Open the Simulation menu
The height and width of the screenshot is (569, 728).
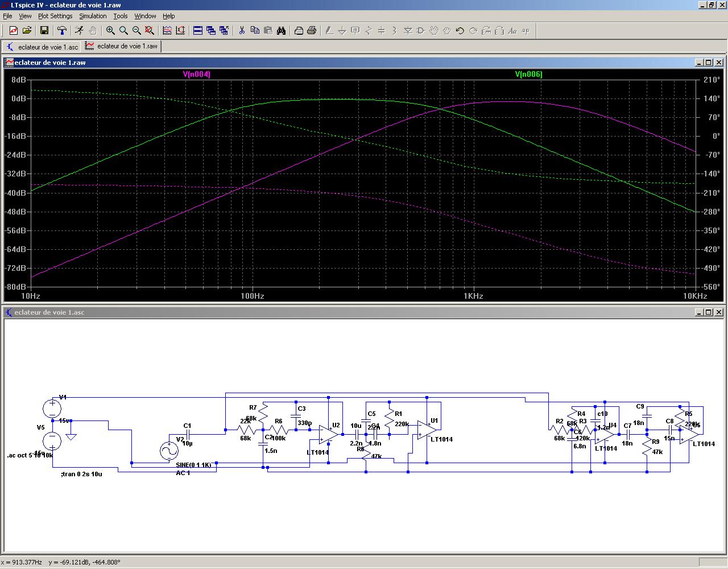pos(93,16)
